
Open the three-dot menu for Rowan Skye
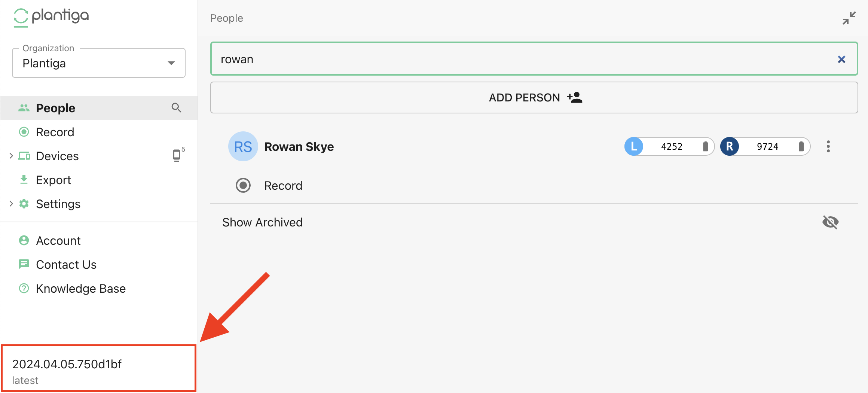pyautogui.click(x=828, y=146)
